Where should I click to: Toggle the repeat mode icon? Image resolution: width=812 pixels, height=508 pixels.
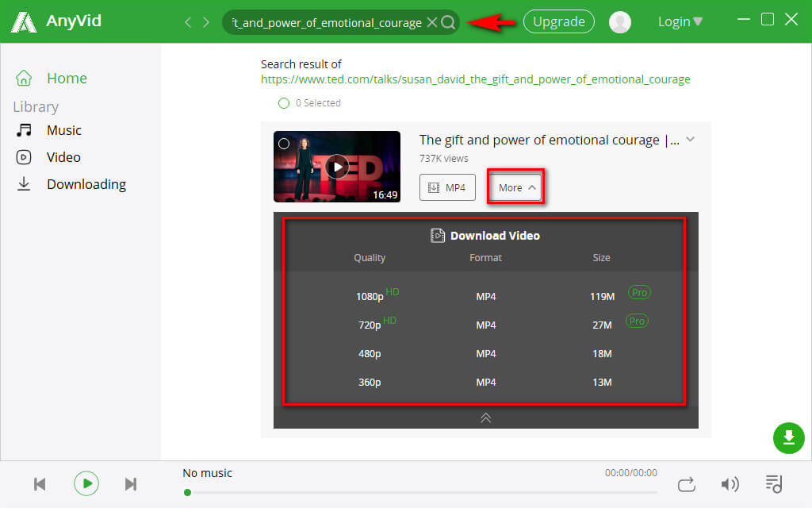687,485
